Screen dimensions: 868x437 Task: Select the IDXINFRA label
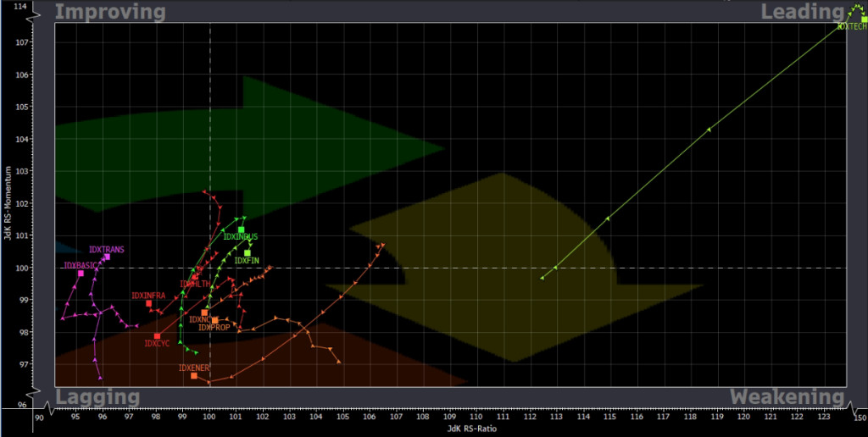[148, 296]
